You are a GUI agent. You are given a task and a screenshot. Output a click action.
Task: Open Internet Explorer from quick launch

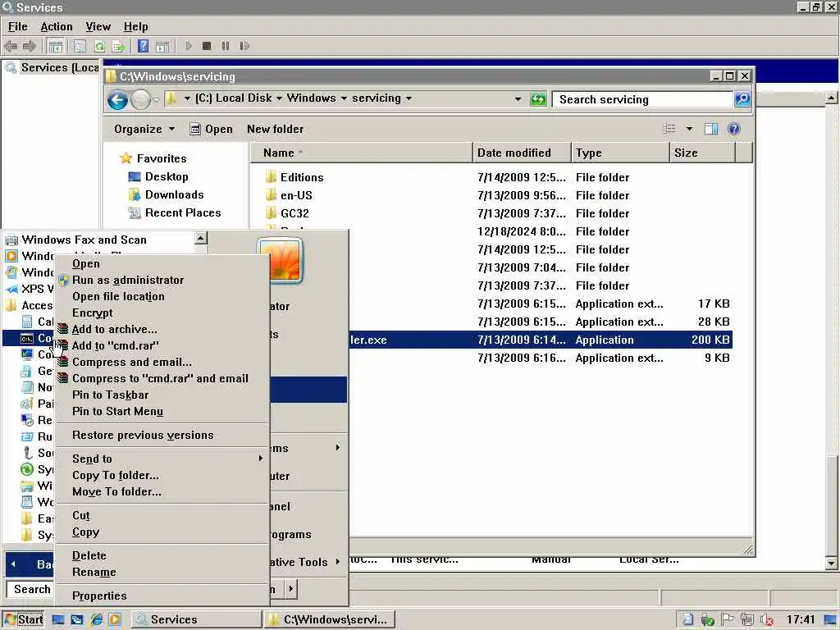97,620
